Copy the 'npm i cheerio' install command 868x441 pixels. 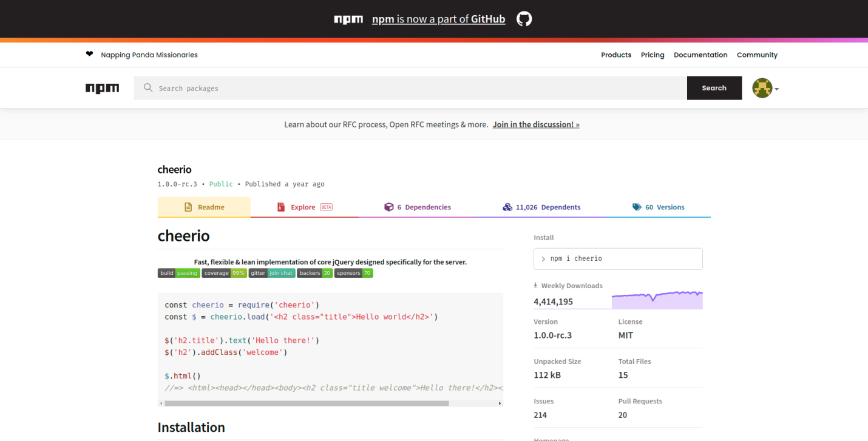pos(618,258)
